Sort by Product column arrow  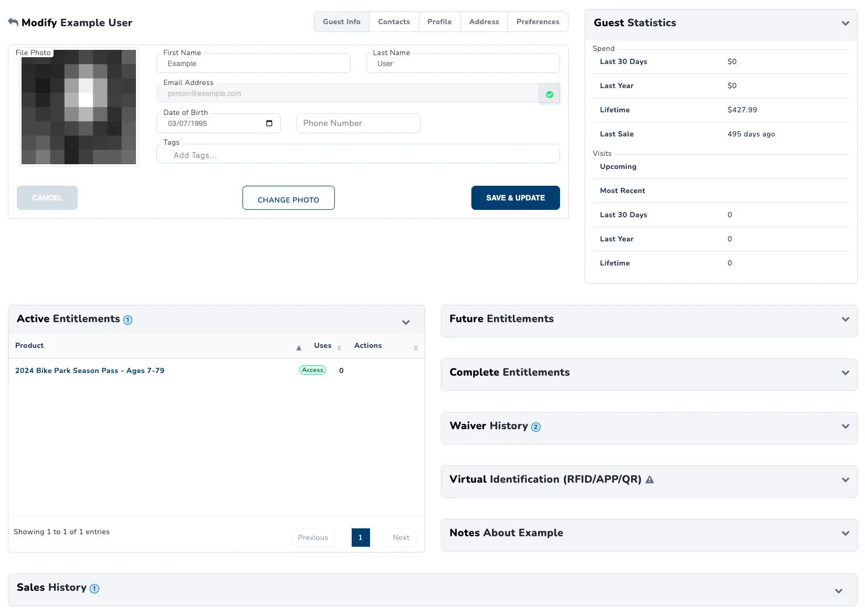[299, 348]
